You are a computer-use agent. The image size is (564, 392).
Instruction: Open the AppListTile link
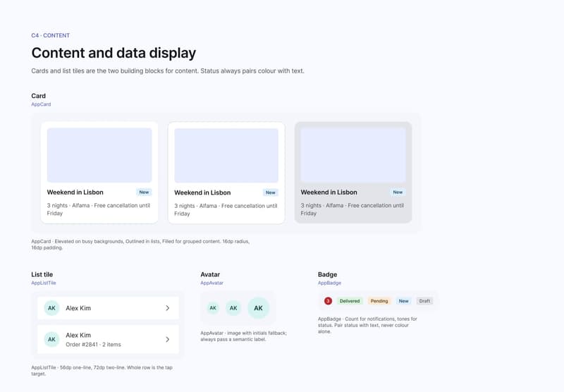click(x=44, y=283)
